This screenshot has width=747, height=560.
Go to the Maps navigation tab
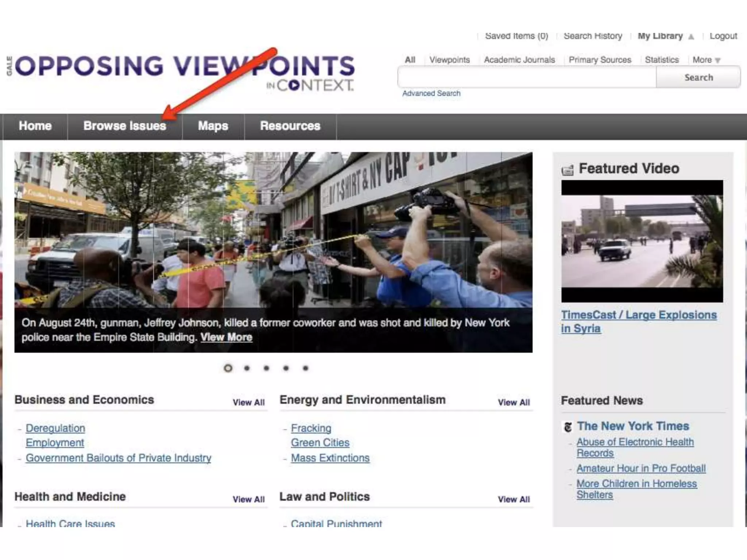click(x=213, y=126)
